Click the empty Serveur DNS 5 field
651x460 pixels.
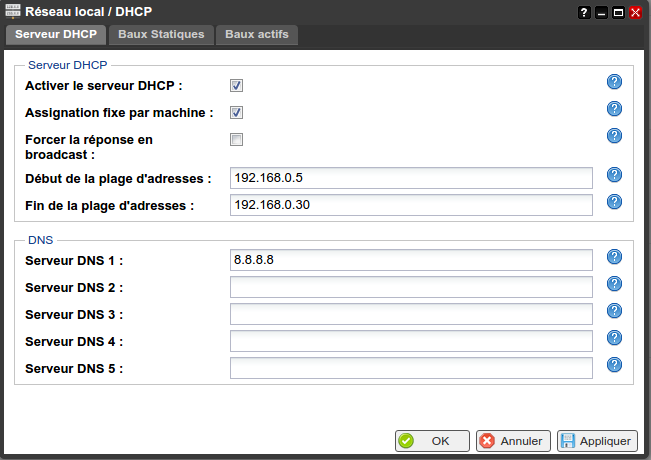click(x=411, y=368)
